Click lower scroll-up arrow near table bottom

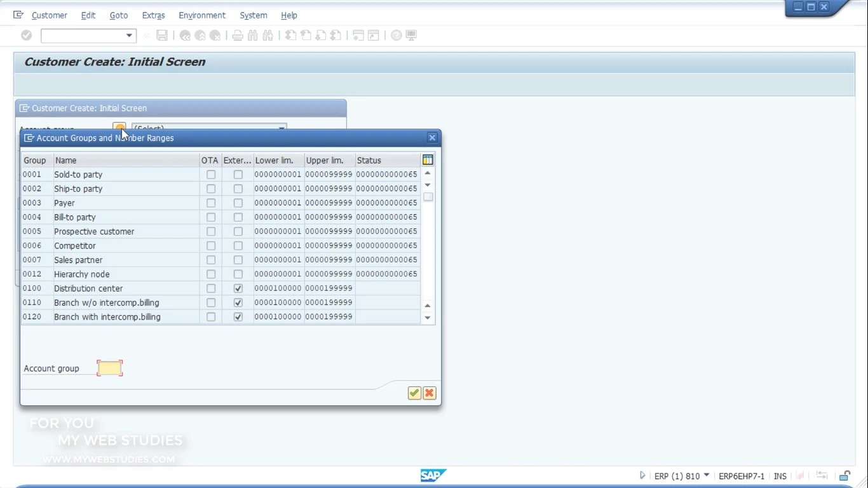[x=428, y=306]
